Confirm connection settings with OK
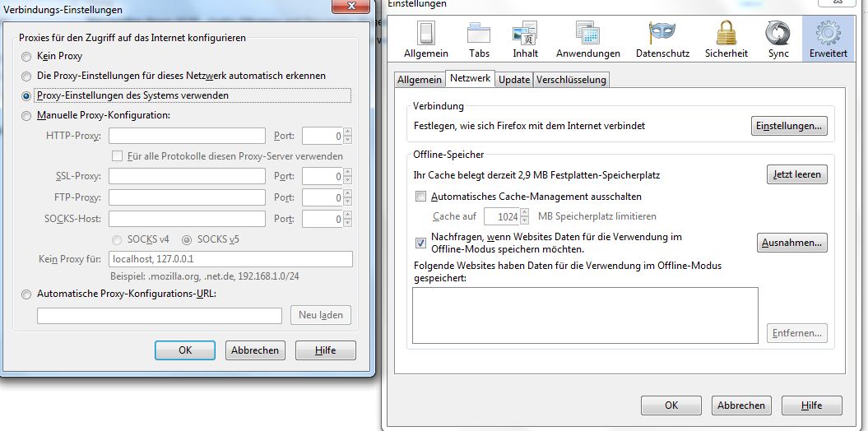 coord(185,350)
